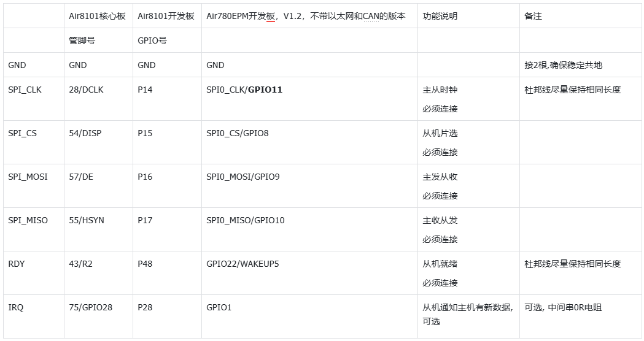The height and width of the screenshot is (341, 644).
Task: Select the 57/DE cell
Action: [98, 185]
